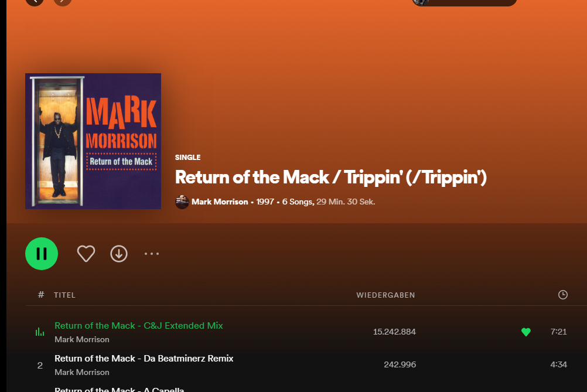Select Return of the Mack - Da Beatminerz Remix
The image size is (587, 392).
click(x=144, y=358)
